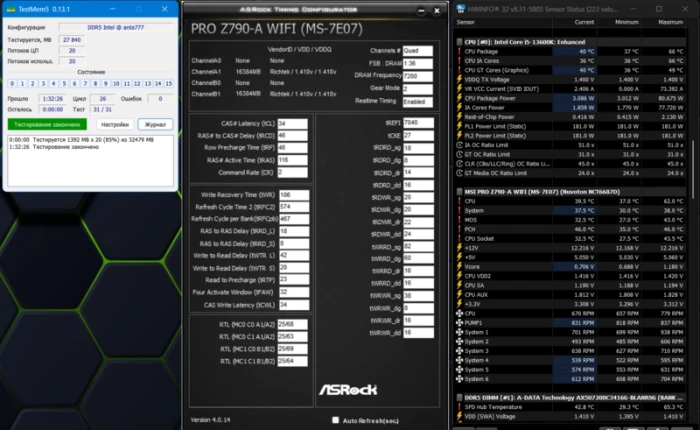Screen dimensions: 700x430
Task: Click the Refresh Cycle Time 2 (tRFC2) field
Action: click(x=294, y=207)
